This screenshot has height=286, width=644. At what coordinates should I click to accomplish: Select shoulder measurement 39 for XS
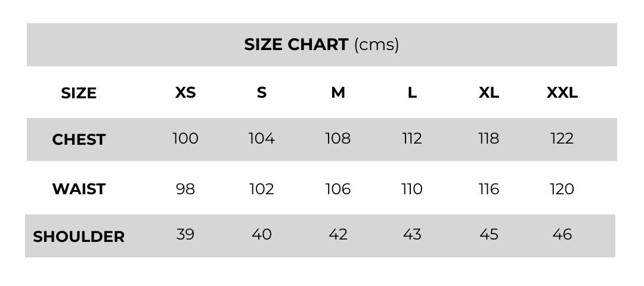click(185, 234)
